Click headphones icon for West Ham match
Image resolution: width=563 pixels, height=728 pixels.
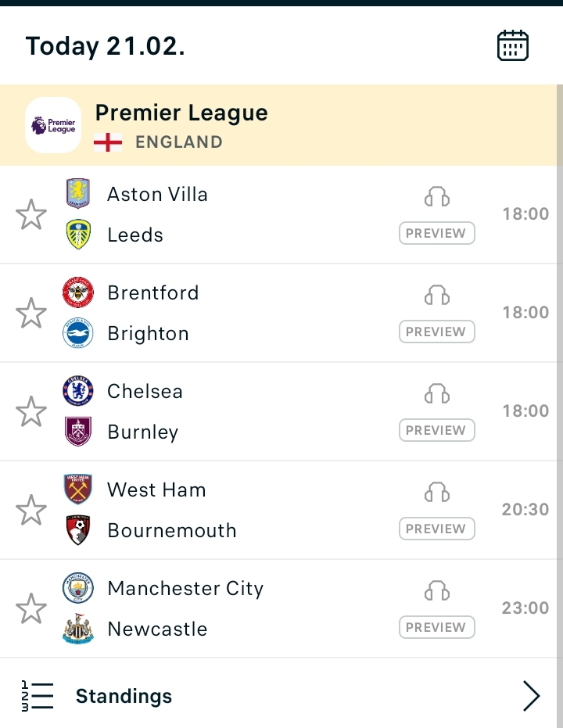coord(437,492)
